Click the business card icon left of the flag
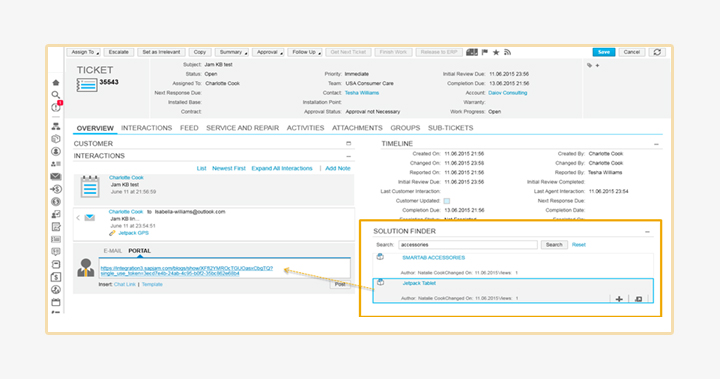Screen dimensions: 720x379 click(472, 52)
